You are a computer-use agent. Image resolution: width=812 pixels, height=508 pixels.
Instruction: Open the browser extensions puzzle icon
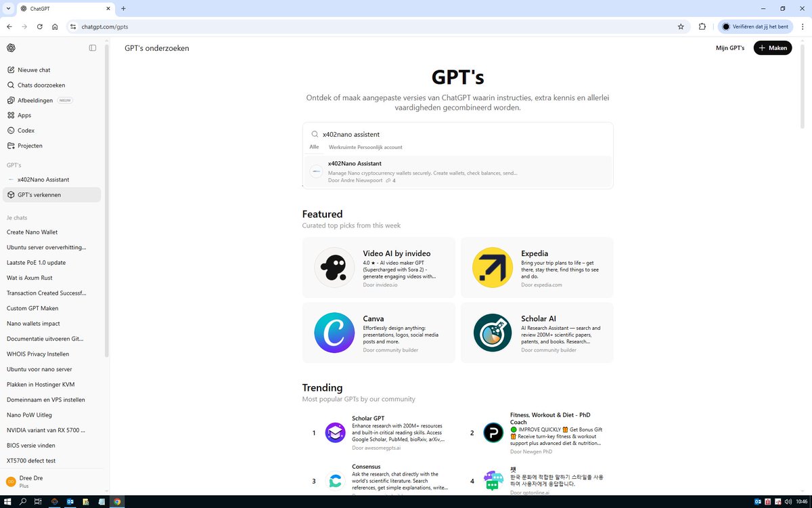coord(702,26)
